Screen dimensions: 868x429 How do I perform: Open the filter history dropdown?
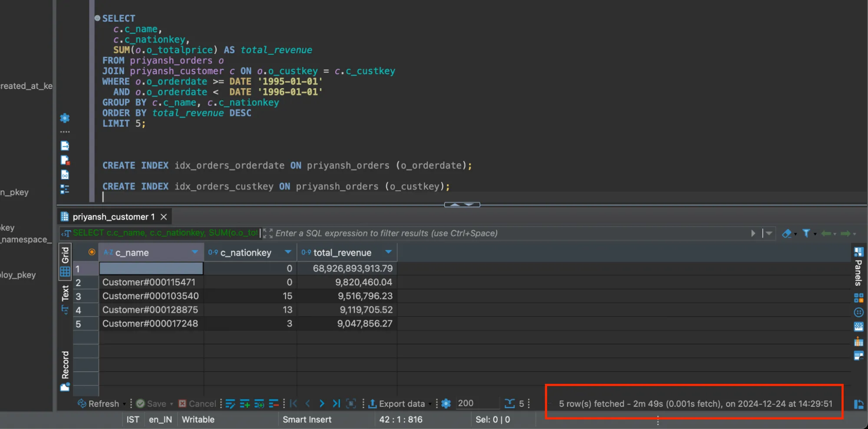point(769,233)
